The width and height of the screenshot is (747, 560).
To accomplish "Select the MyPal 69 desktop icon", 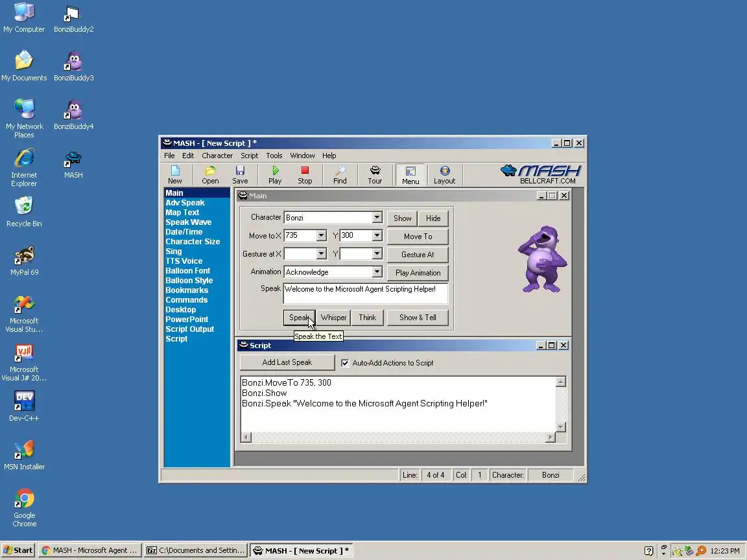I will [x=24, y=261].
